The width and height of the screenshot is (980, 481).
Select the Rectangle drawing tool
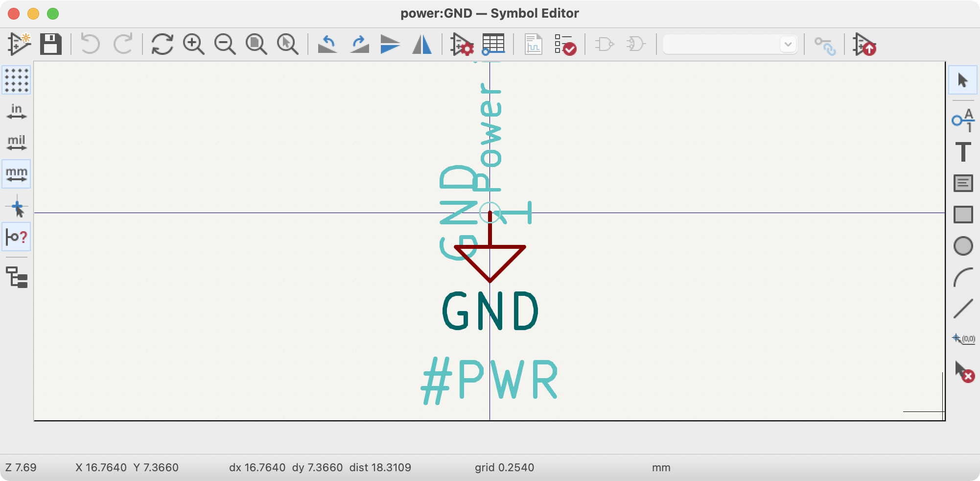(962, 214)
